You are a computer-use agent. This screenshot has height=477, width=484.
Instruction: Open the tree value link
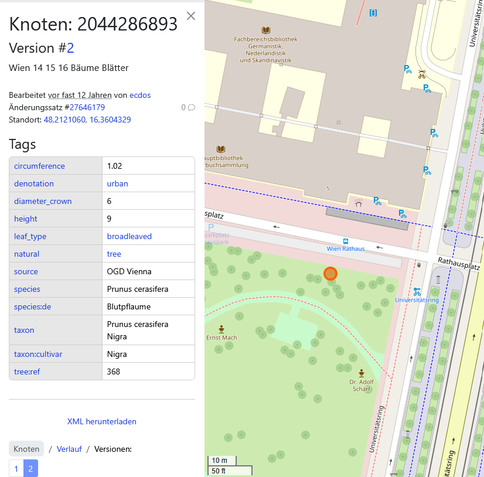point(114,254)
